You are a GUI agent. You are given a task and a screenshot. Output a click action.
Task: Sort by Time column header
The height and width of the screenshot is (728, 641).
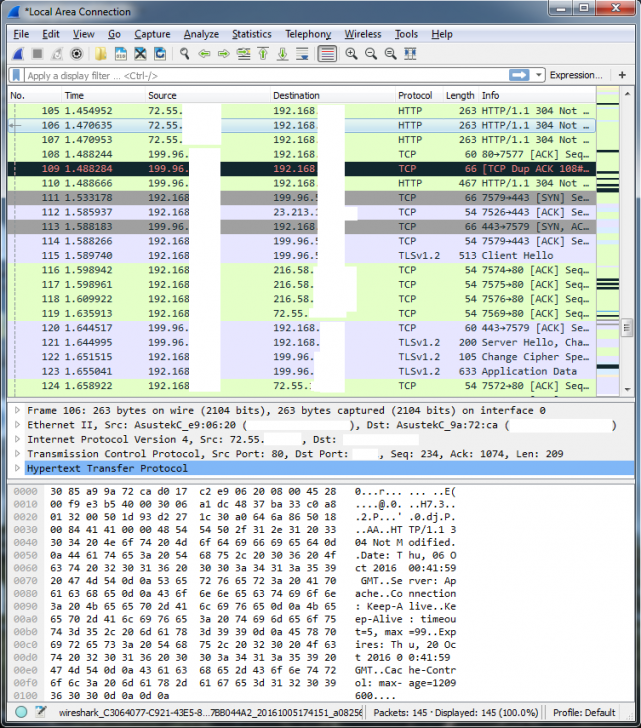[103, 96]
